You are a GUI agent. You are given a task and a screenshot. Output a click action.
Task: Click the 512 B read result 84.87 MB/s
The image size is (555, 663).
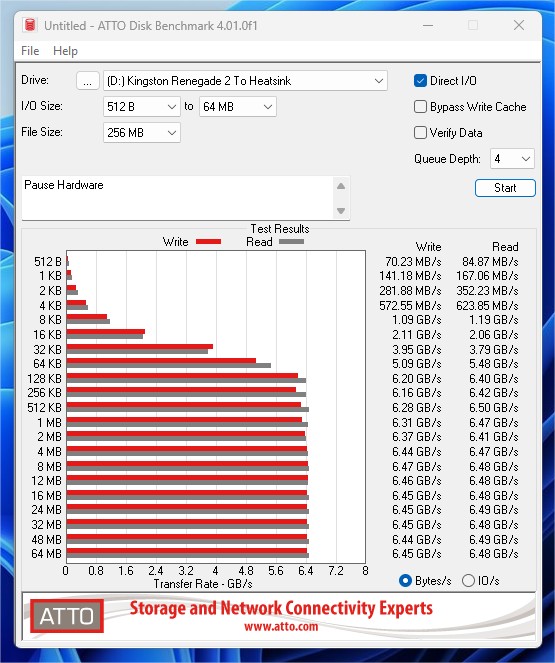click(490, 262)
